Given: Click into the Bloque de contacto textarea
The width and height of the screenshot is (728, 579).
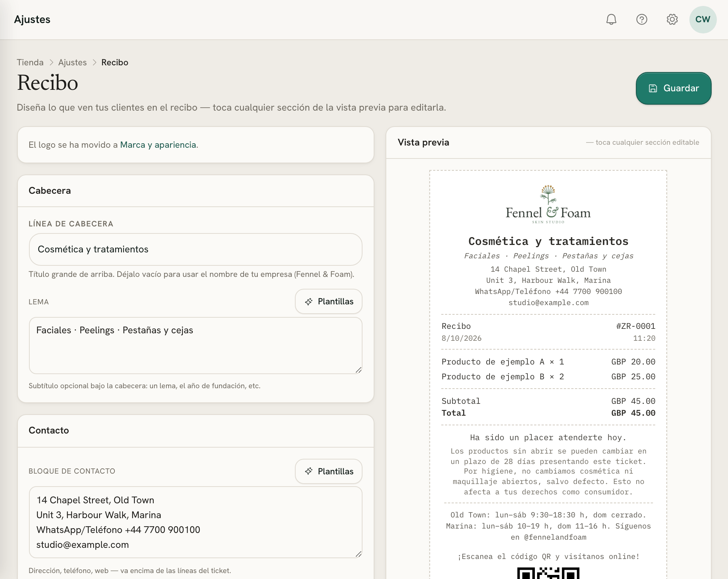Looking at the screenshot, I should coord(195,522).
